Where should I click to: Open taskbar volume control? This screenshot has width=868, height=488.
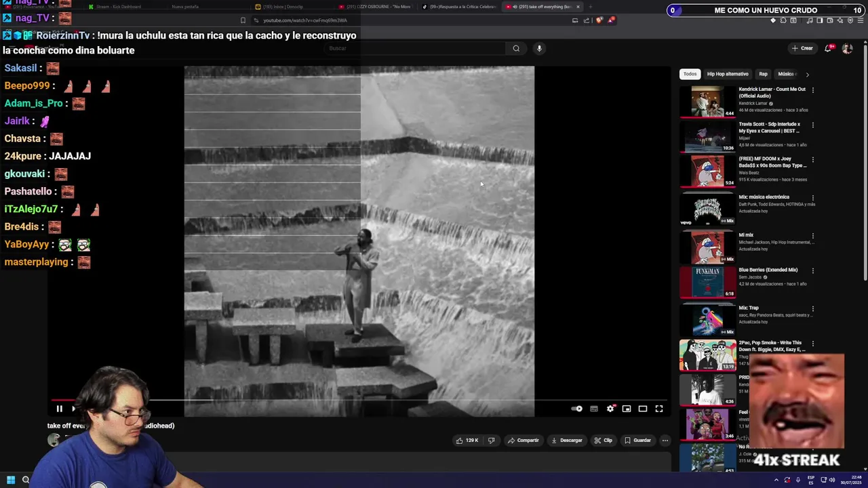click(832, 480)
